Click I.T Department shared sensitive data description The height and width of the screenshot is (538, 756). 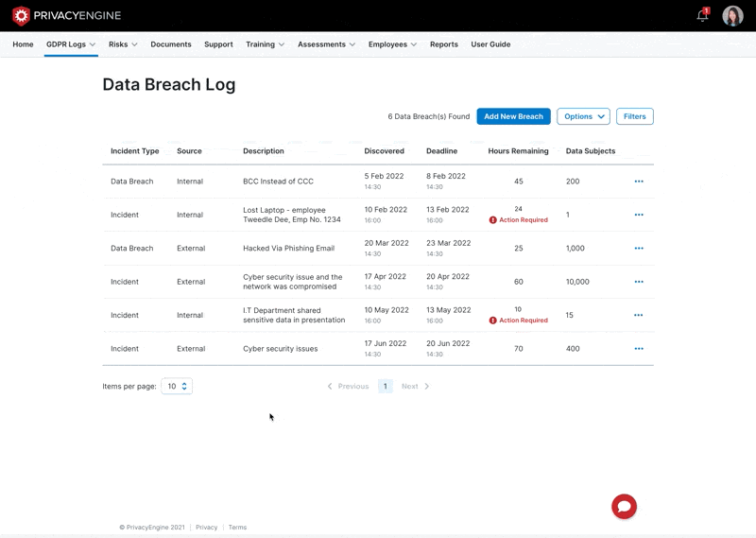[x=294, y=315]
